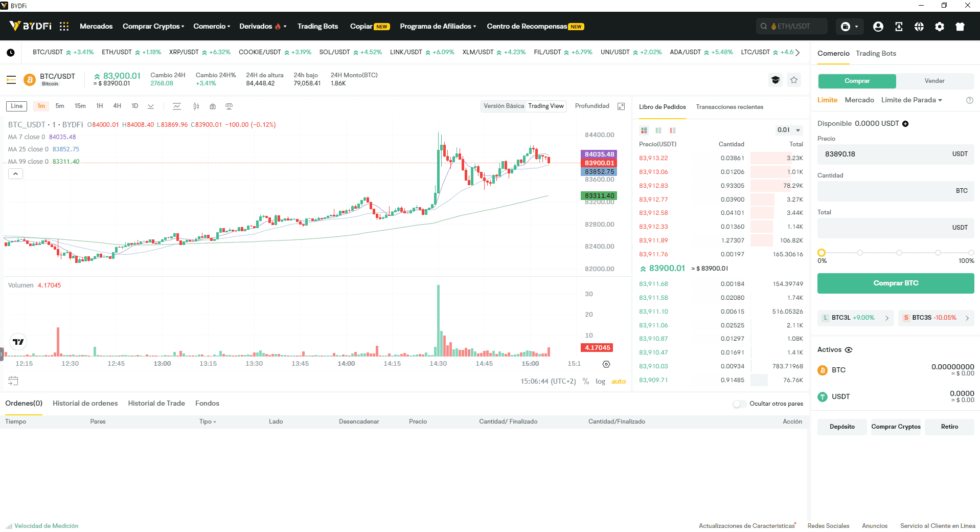Viewport: 980px width, 532px height.
Task: Toggle Ocultar otros pares switch
Action: coord(739,404)
